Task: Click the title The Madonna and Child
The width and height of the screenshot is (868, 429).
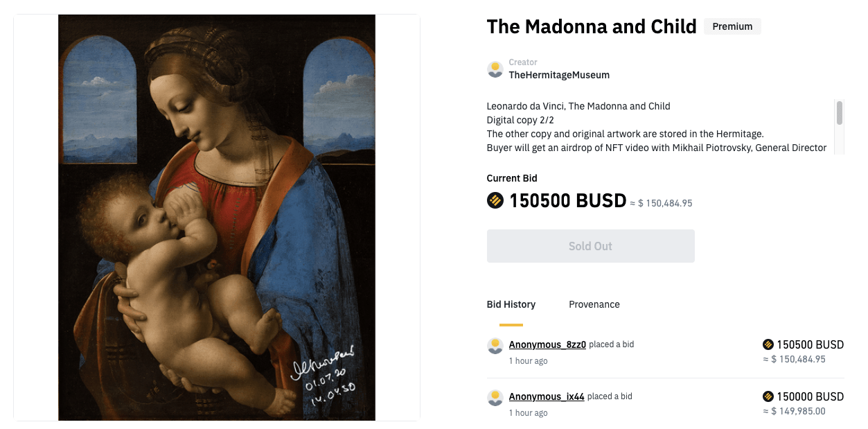Action: pyautogui.click(x=592, y=26)
